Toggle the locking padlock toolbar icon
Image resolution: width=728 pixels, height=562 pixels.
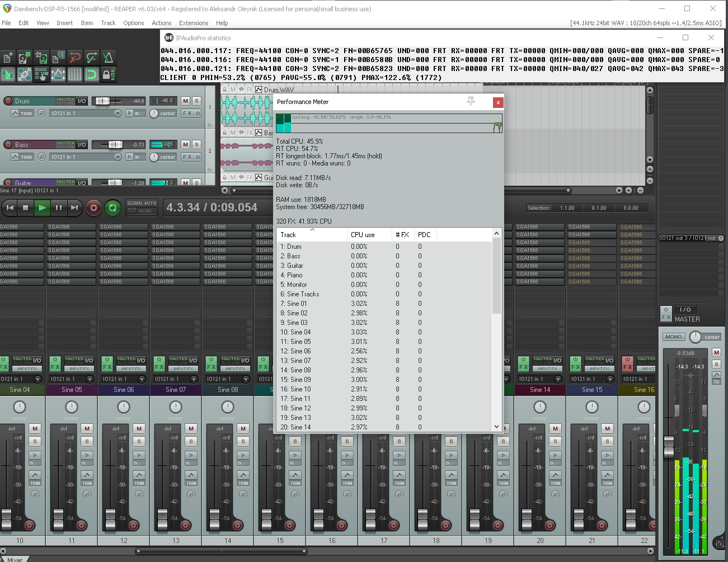click(x=109, y=74)
